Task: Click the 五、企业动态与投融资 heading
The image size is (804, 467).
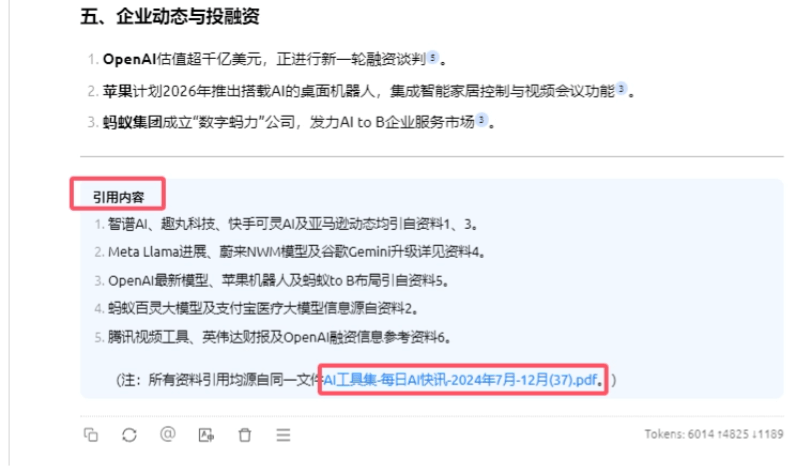Action: tap(170, 16)
